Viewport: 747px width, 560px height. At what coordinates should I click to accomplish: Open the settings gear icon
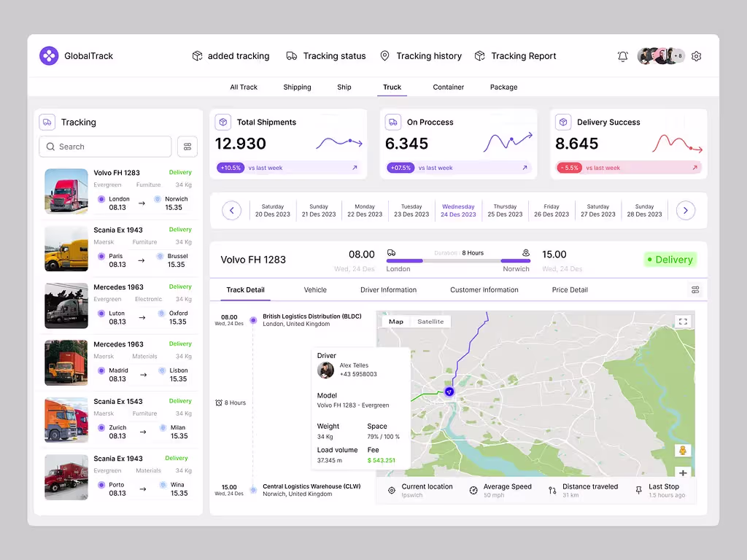(696, 56)
